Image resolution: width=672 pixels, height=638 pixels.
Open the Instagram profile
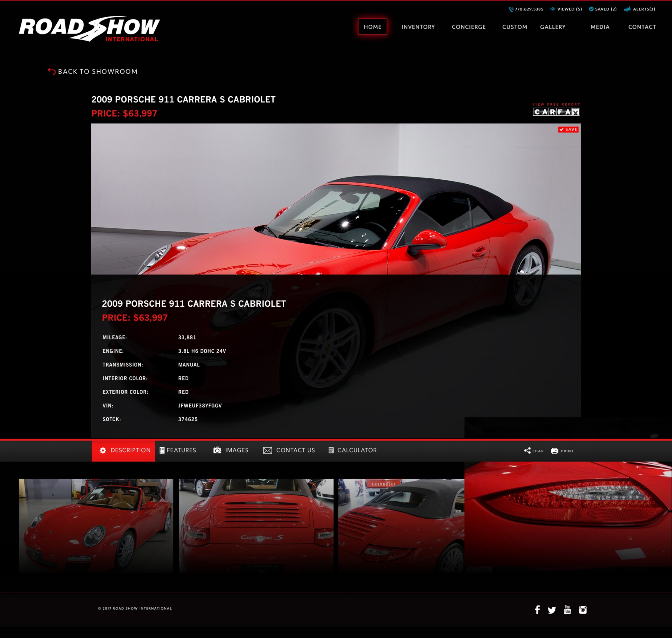click(x=583, y=610)
